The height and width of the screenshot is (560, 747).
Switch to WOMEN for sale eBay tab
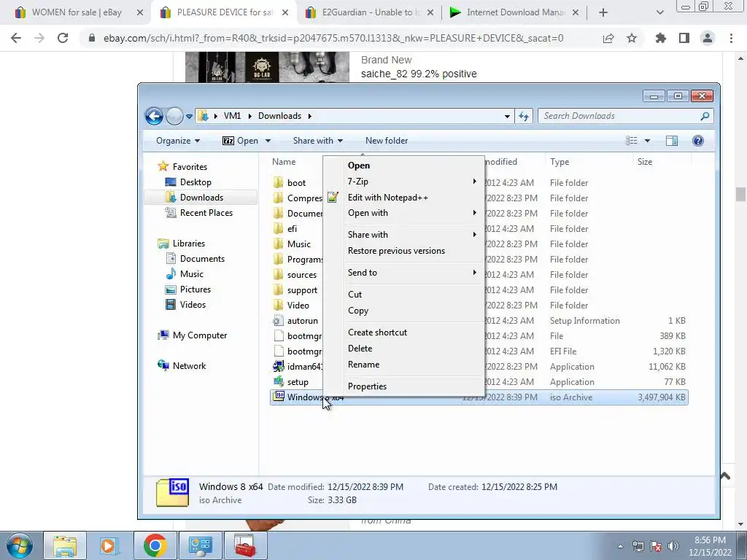pos(79,13)
